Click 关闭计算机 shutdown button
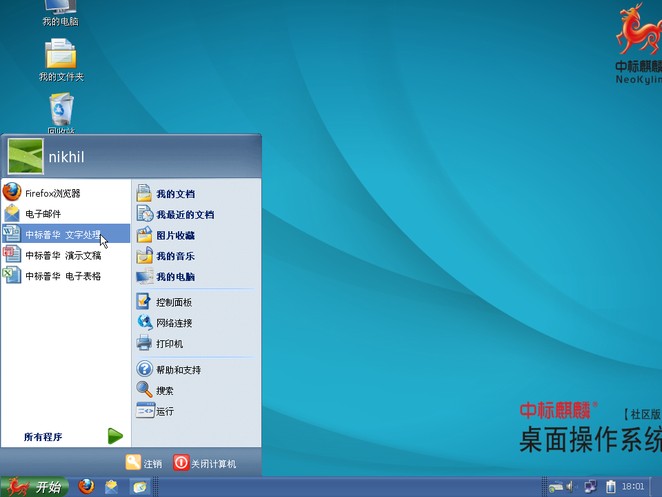Viewport: 662px width, 497px height. (205, 463)
